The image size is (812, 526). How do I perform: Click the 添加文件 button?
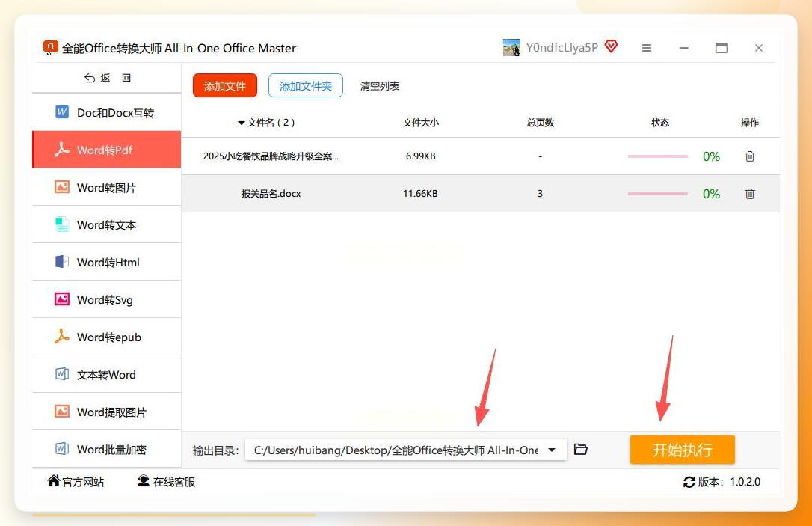click(225, 85)
